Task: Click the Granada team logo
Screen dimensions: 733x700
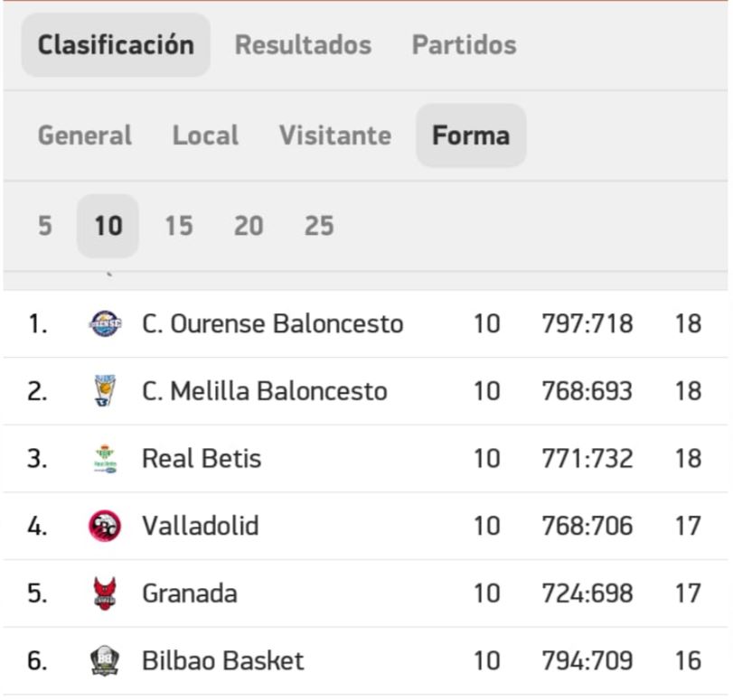Action: (x=105, y=593)
